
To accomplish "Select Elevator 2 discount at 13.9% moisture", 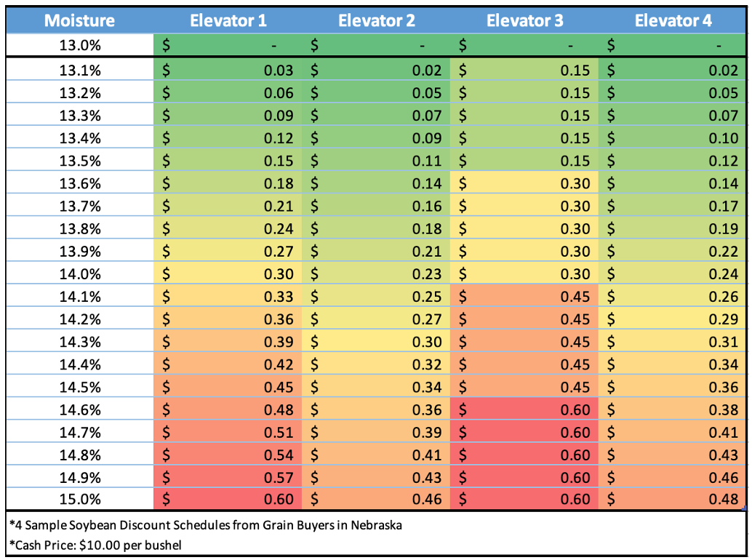I will (376, 251).
